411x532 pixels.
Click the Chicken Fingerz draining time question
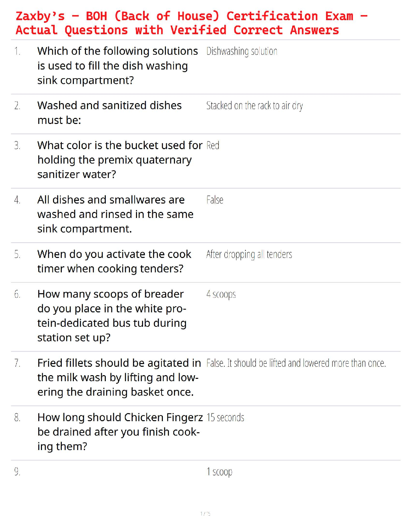tap(120, 432)
